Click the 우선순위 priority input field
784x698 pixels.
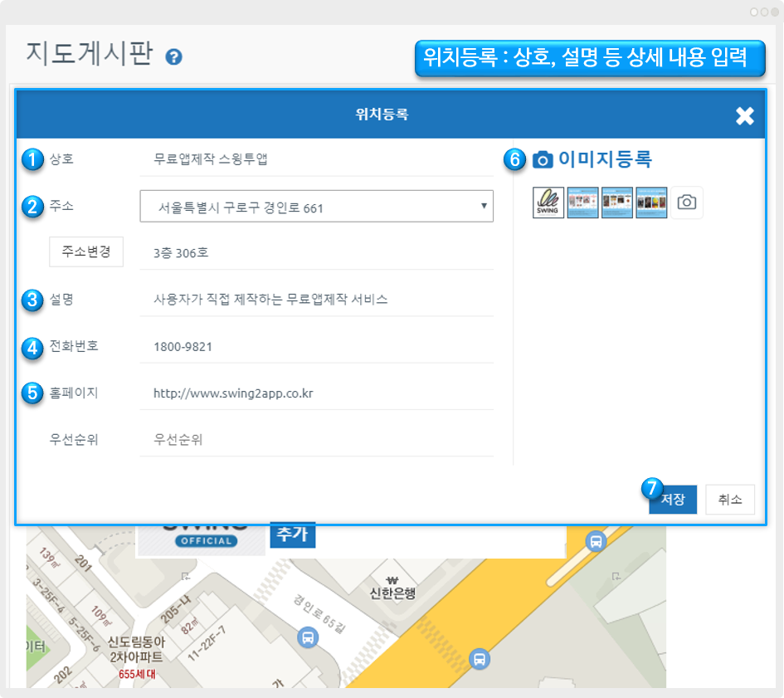tap(316, 440)
